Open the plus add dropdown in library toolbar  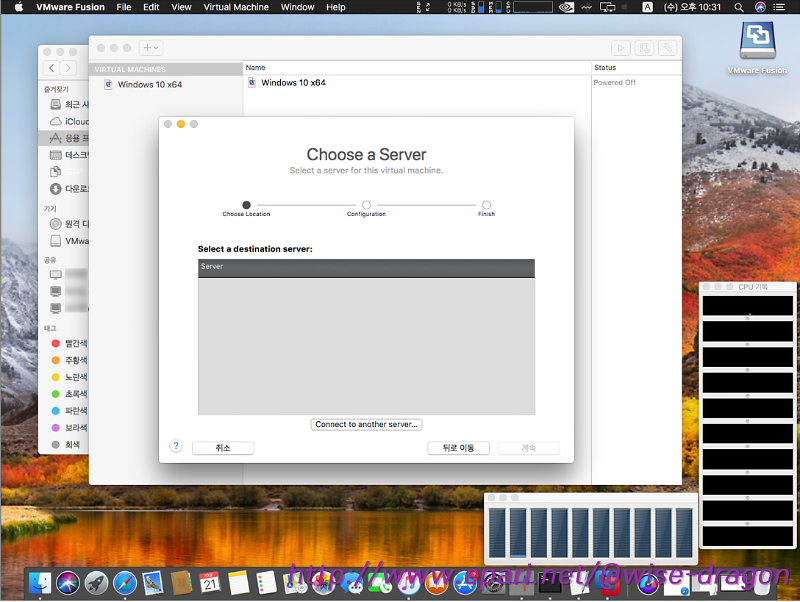[151, 48]
